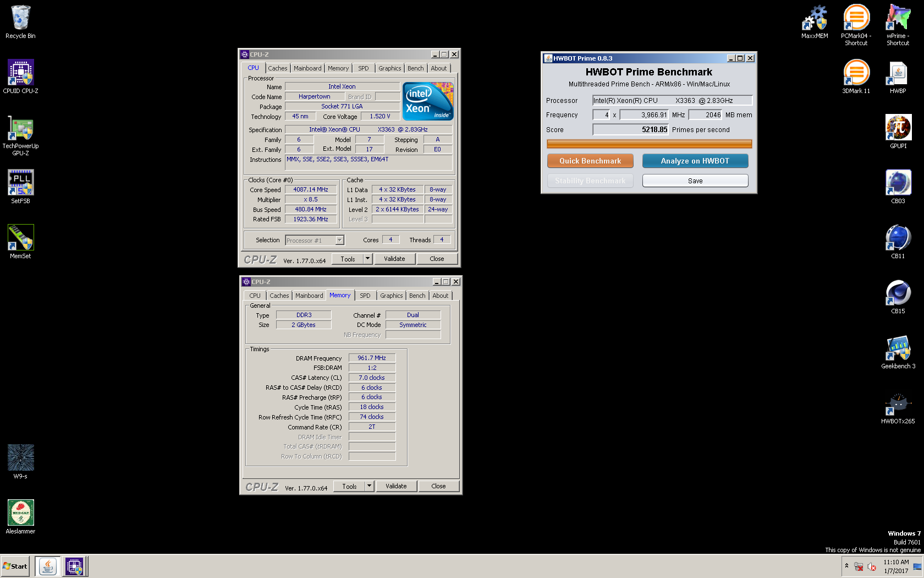Open GPUPI desktop icon
Viewport: 924px width, 578px height.
[898, 132]
